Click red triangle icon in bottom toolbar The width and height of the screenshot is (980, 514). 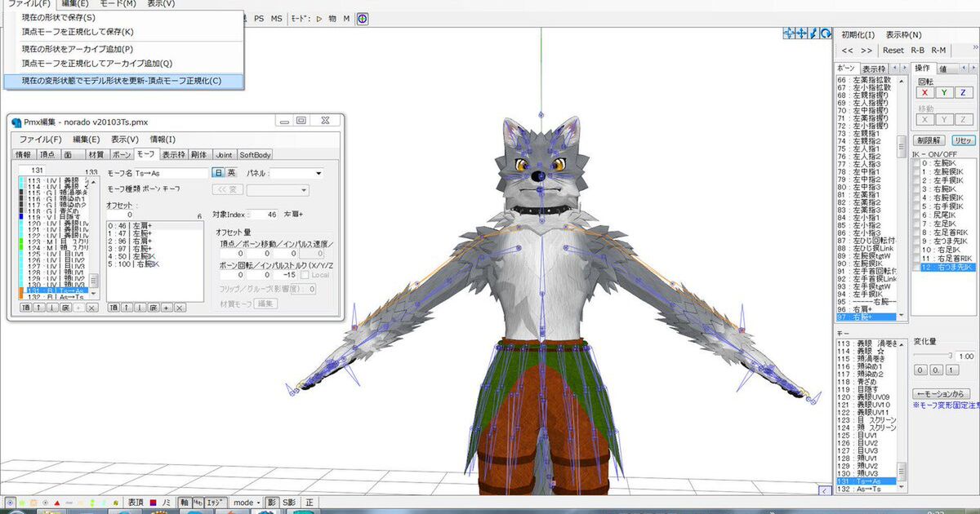57,503
